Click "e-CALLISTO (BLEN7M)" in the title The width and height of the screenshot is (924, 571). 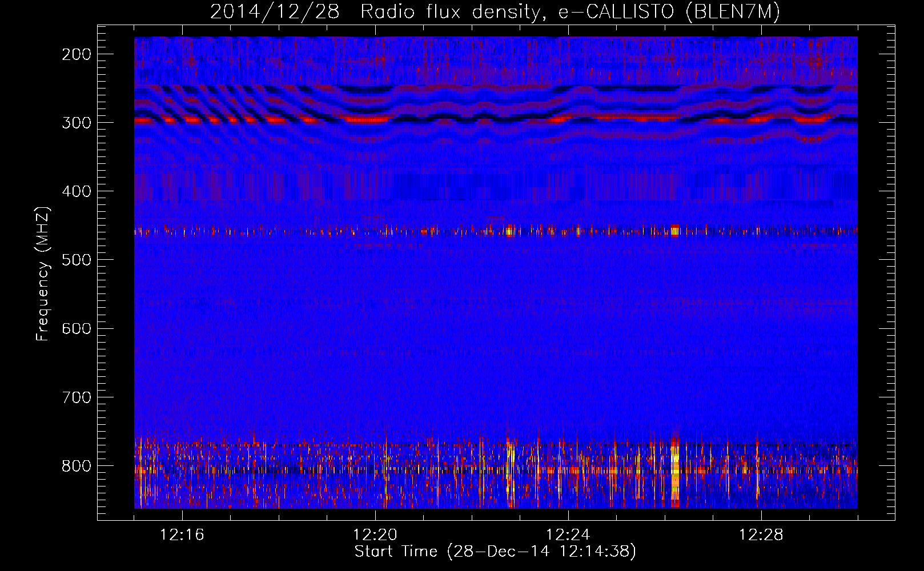(669, 12)
